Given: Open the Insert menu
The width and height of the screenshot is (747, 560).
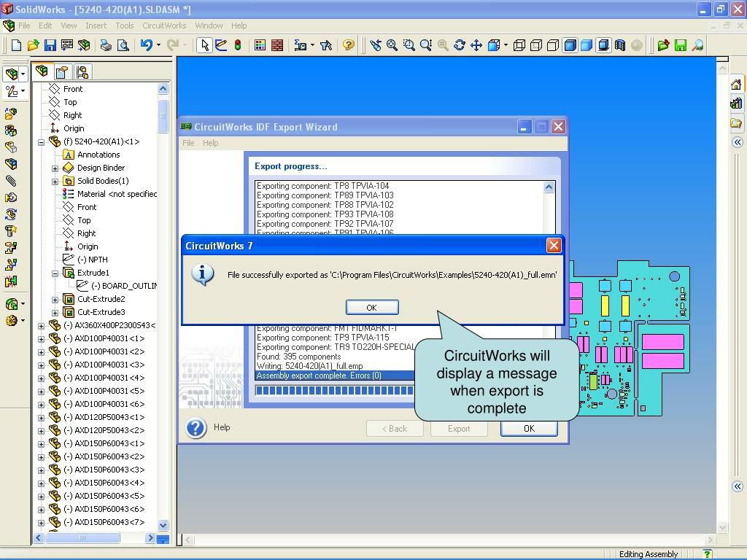Looking at the screenshot, I should pos(96,26).
